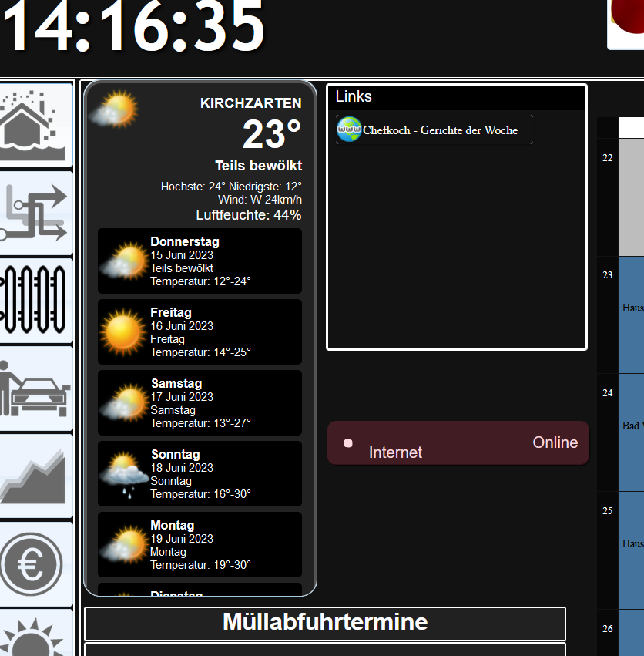Open the Haus calendar entry on day 25

pos(632,550)
